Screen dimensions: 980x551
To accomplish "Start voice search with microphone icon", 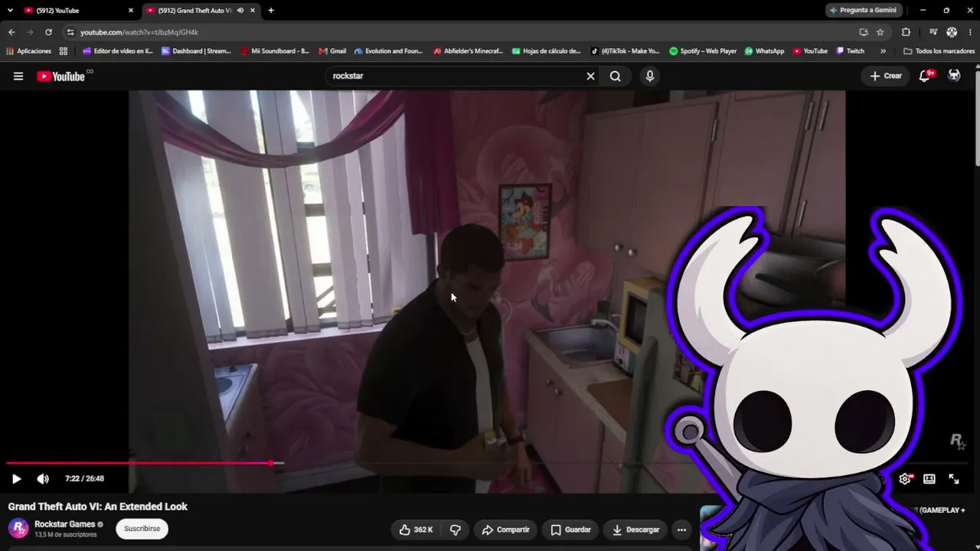I will click(x=650, y=76).
